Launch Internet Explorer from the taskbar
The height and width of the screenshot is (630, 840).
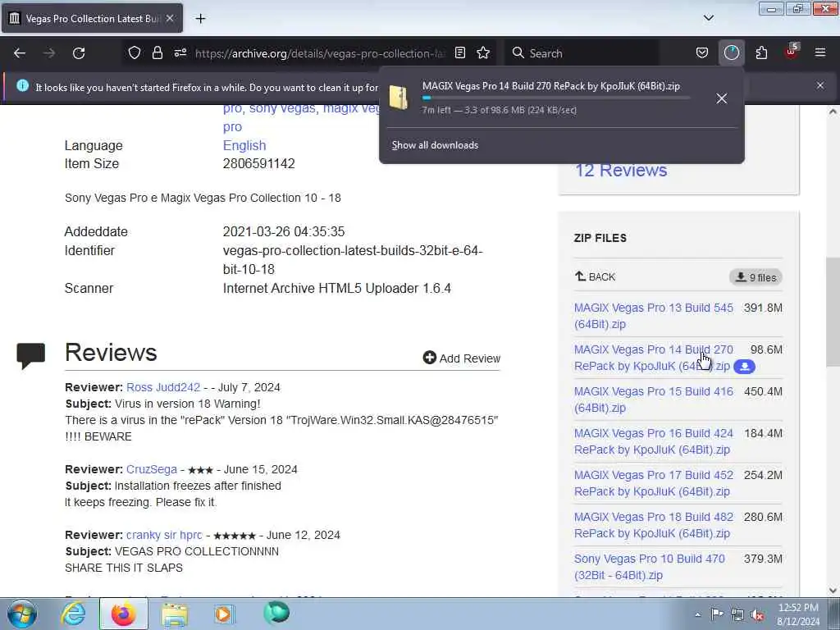(73, 614)
